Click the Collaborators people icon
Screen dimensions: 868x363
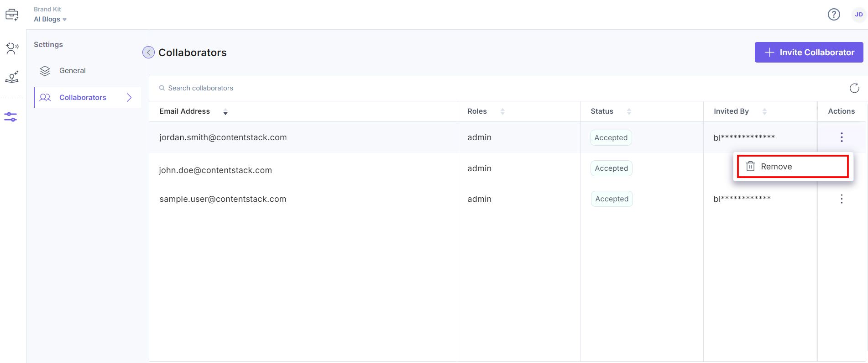tap(45, 98)
